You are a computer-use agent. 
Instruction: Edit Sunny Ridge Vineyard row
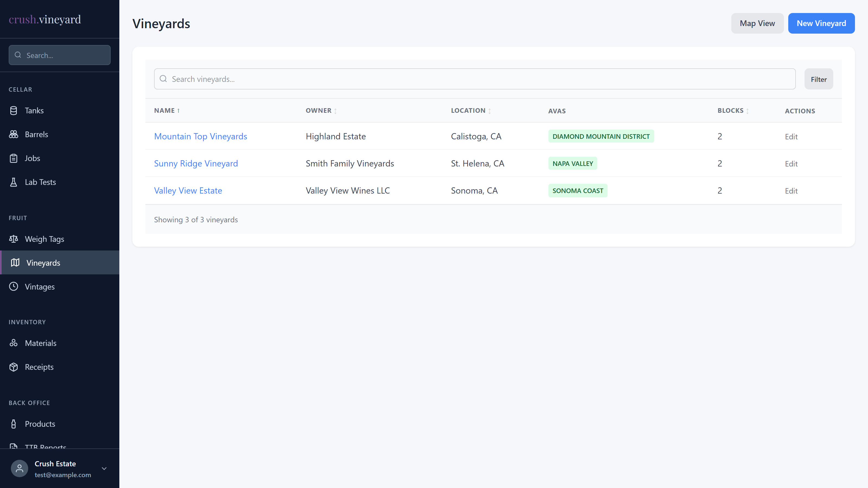[791, 164]
